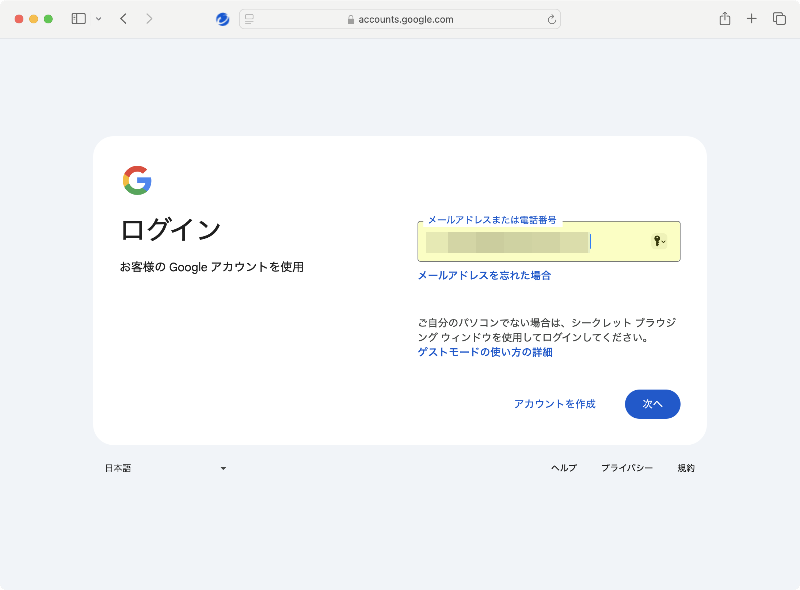Open the Share menu
Image resolution: width=800 pixels, height=590 pixels.
(725, 19)
